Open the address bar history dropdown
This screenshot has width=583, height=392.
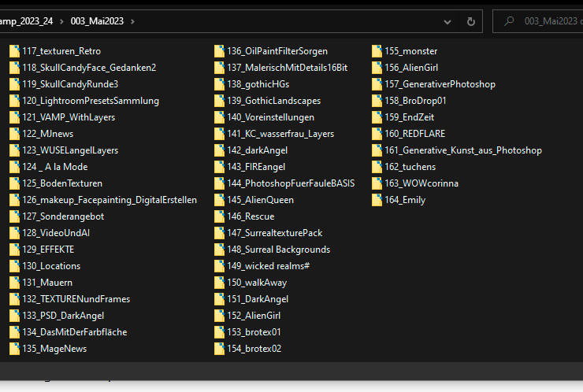447,21
